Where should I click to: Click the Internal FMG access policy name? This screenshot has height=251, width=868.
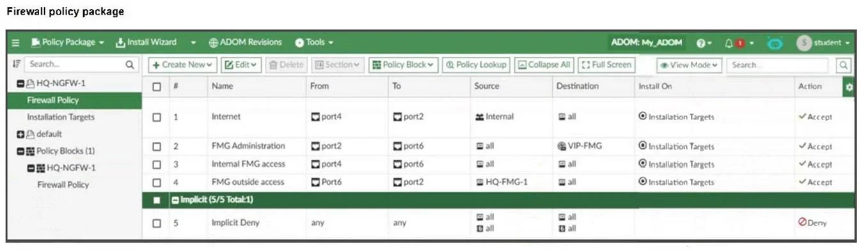248,164
